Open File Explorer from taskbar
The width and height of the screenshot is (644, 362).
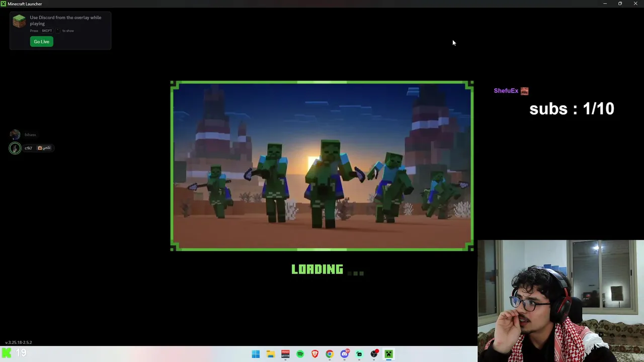pyautogui.click(x=270, y=354)
